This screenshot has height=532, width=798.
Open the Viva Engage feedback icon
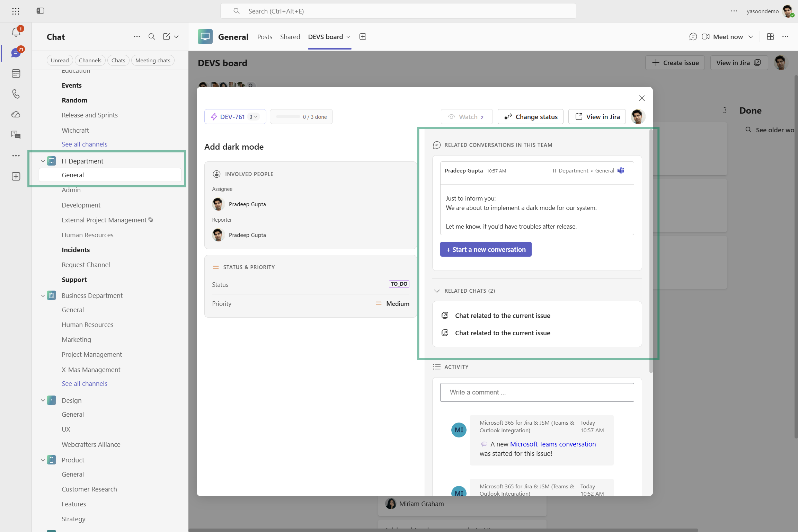click(16, 135)
